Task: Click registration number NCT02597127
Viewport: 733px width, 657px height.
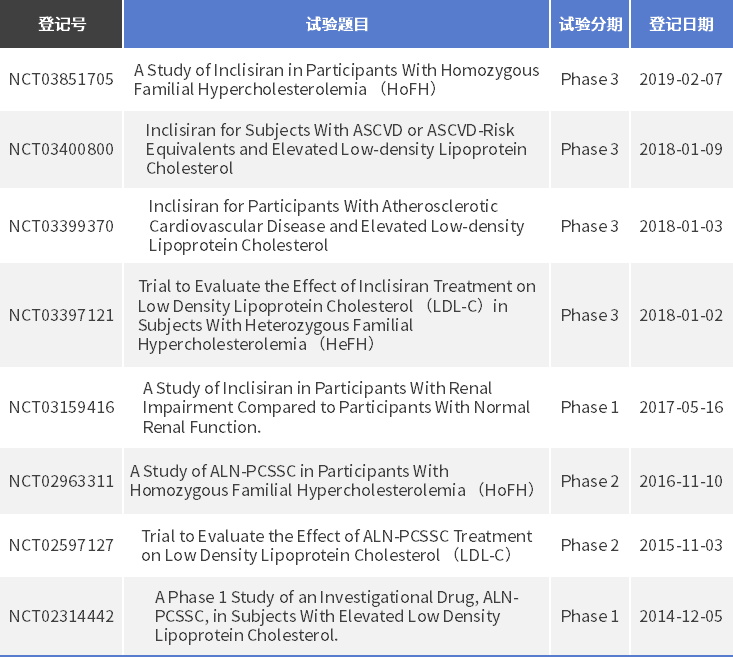Action: [61, 545]
